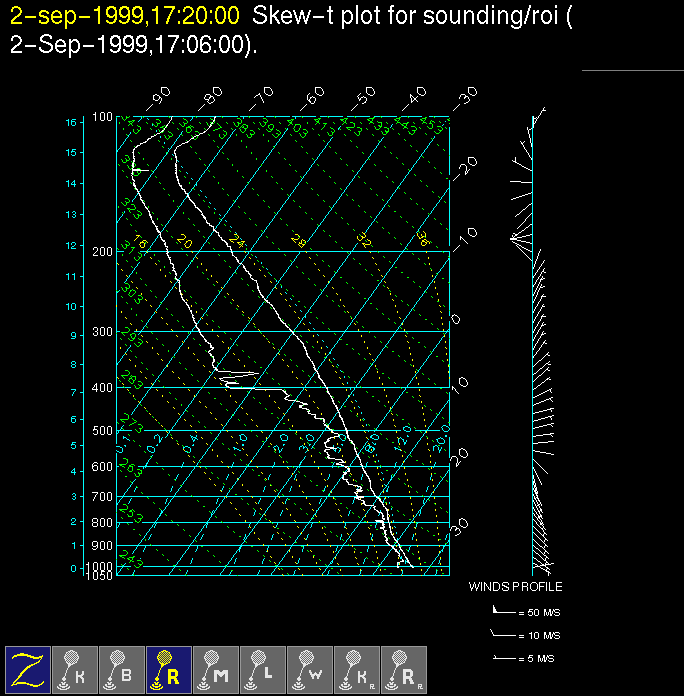This screenshot has height=696, width=684.
Task: Select the B sounding balloon icon
Action: (122, 669)
